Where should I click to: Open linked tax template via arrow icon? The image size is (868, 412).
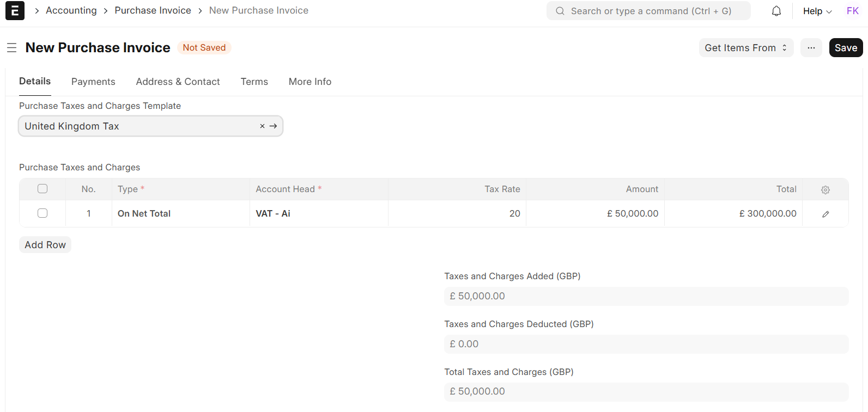(x=274, y=126)
